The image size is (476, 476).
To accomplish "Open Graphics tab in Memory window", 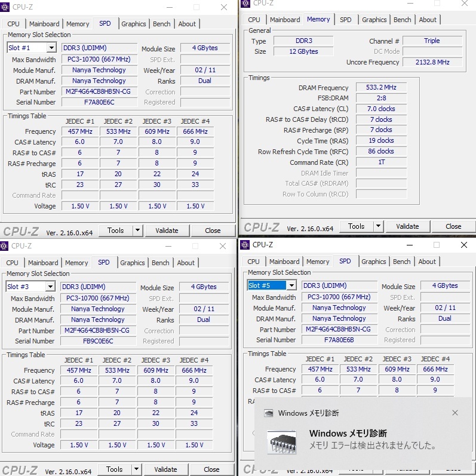I will (x=374, y=20).
